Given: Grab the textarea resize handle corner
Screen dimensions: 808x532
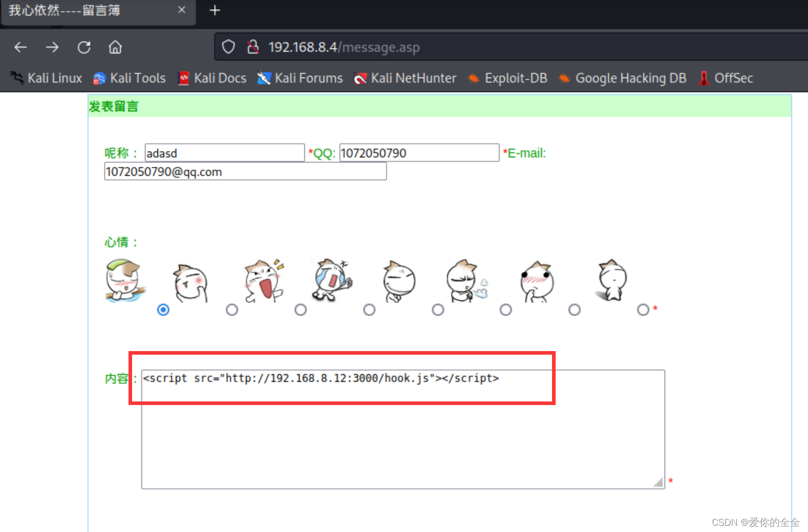Looking at the screenshot, I should (x=659, y=483).
